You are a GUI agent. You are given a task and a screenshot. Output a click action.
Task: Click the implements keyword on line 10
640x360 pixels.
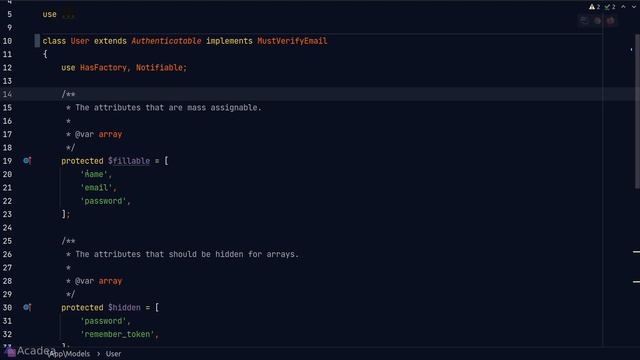click(229, 41)
